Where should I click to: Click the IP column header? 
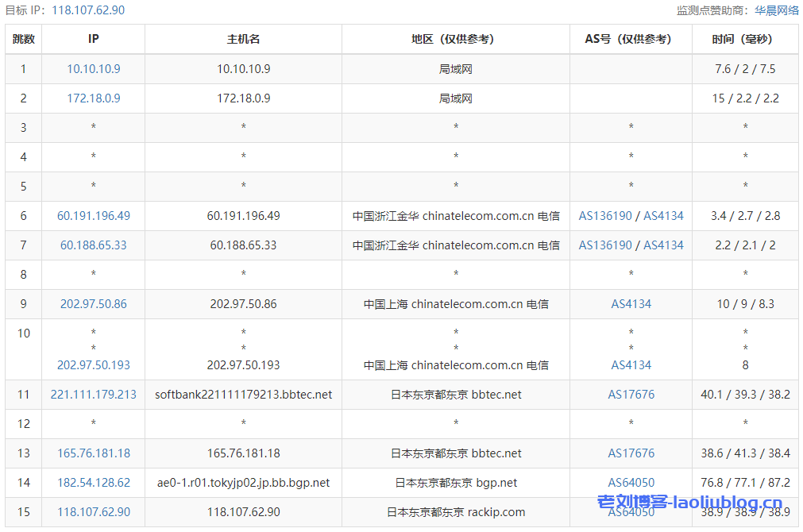pyautogui.click(x=93, y=39)
